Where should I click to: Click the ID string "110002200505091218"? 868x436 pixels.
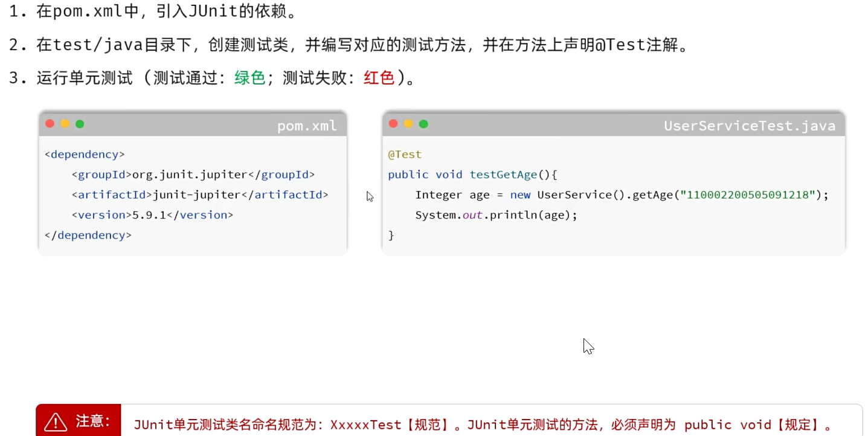point(748,195)
